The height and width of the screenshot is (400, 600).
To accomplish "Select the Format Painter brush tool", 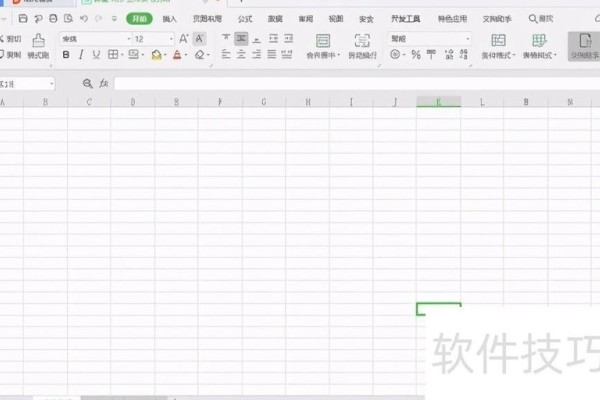I will tap(38, 46).
